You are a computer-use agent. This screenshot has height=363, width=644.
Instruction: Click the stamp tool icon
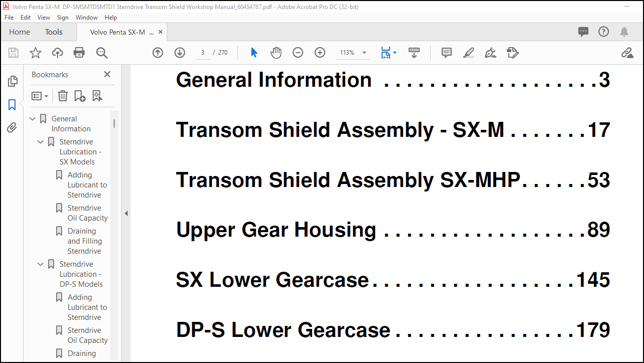coord(512,53)
